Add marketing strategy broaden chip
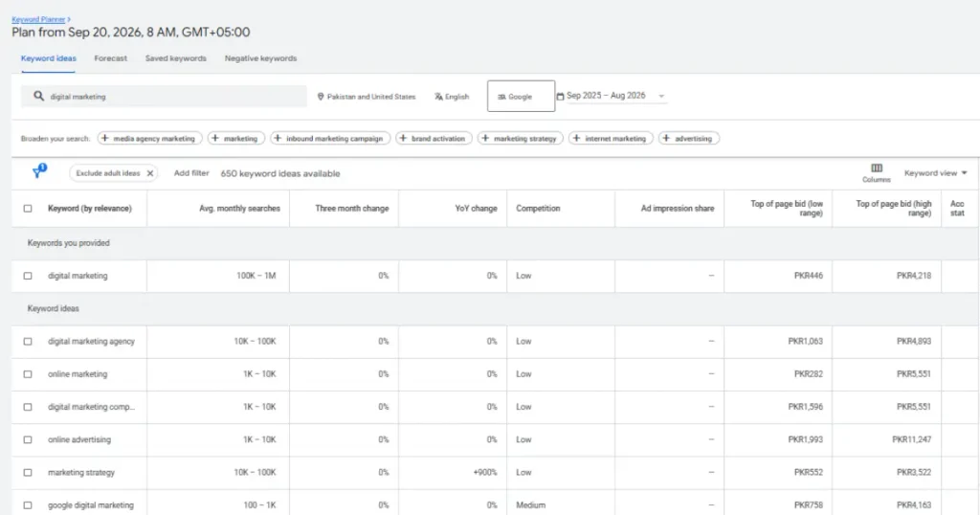The image size is (980, 515). pos(520,138)
